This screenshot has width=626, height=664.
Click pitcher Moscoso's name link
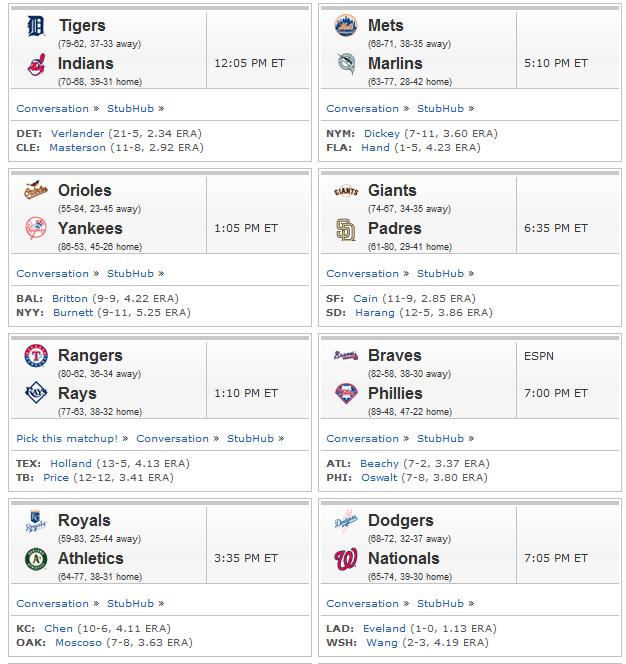pos(78,642)
